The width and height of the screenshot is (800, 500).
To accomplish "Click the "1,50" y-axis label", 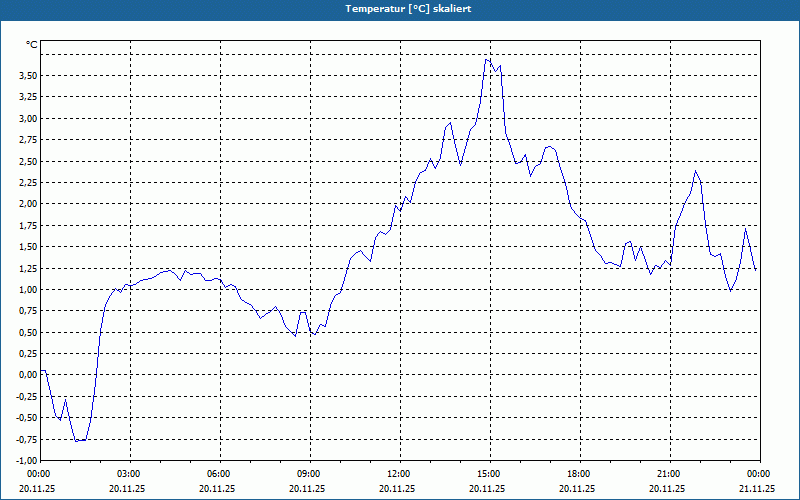I will click(x=28, y=247).
